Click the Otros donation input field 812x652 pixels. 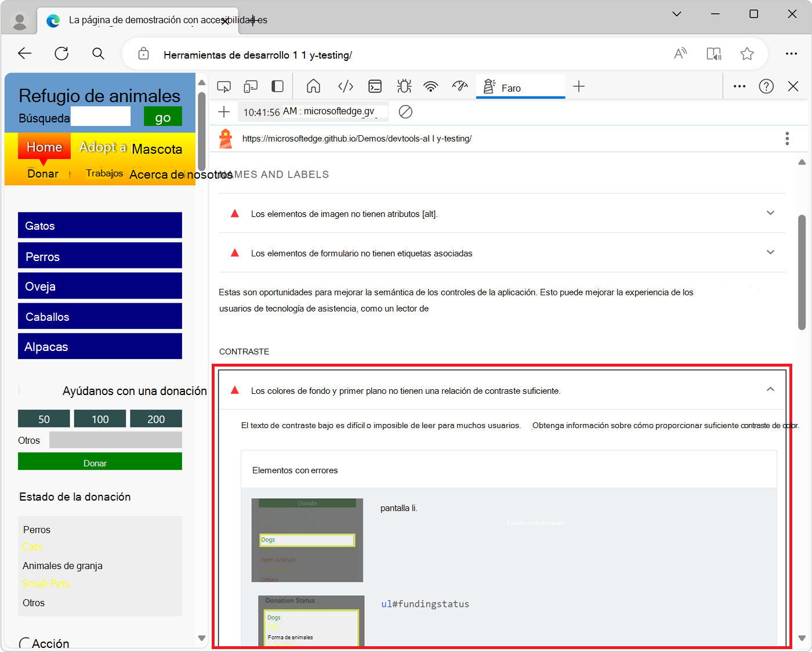pyautogui.click(x=115, y=440)
